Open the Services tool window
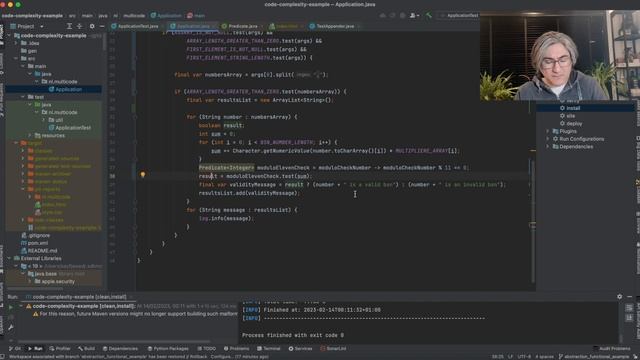 [300, 349]
